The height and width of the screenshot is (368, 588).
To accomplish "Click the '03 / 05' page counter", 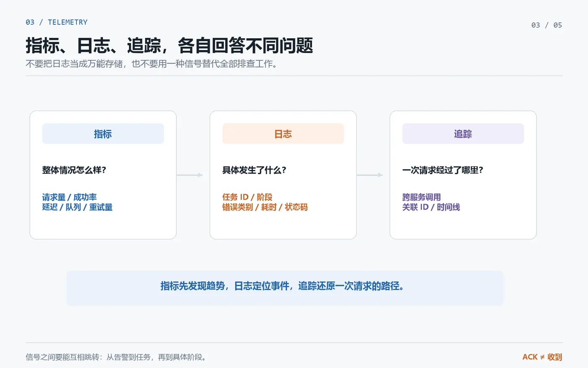I will (x=546, y=25).
